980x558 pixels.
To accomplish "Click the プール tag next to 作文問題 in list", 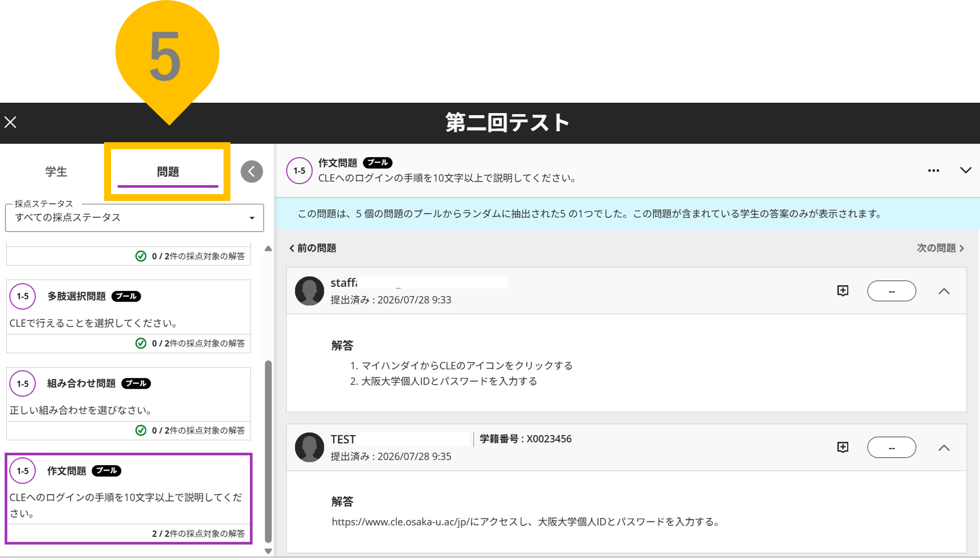I will click(107, 471).
